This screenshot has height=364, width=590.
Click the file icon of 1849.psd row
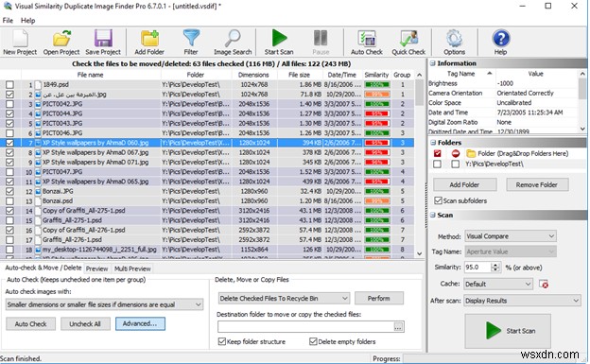pos(38,85)
